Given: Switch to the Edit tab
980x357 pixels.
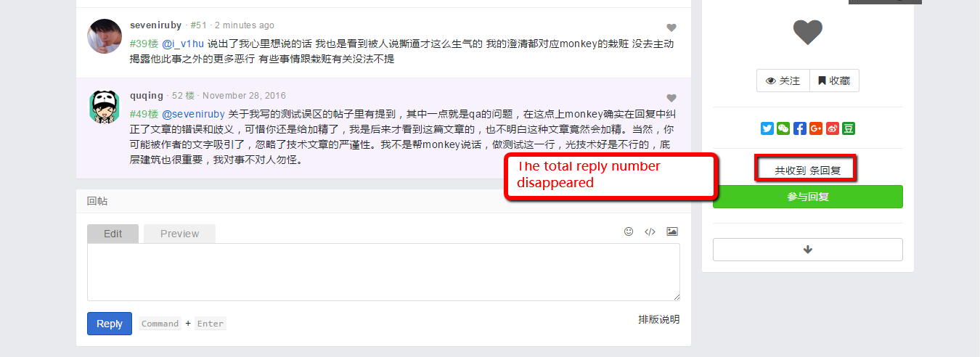Looking at the screenshot, I should point(113,234).
